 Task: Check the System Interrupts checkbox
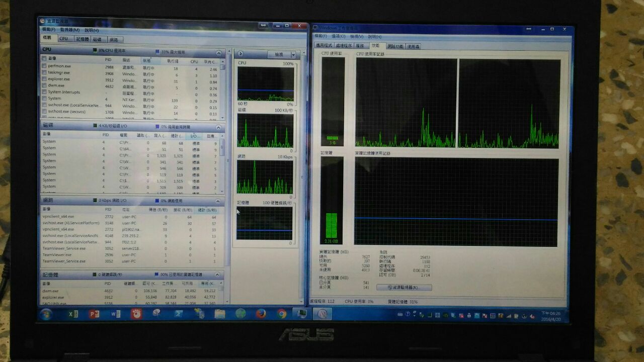click(44, 92)
